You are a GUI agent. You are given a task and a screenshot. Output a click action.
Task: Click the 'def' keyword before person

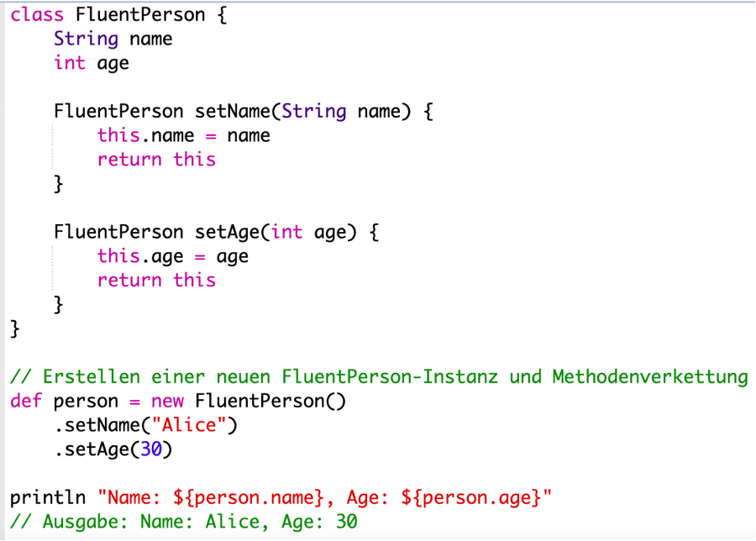[26, 401]
